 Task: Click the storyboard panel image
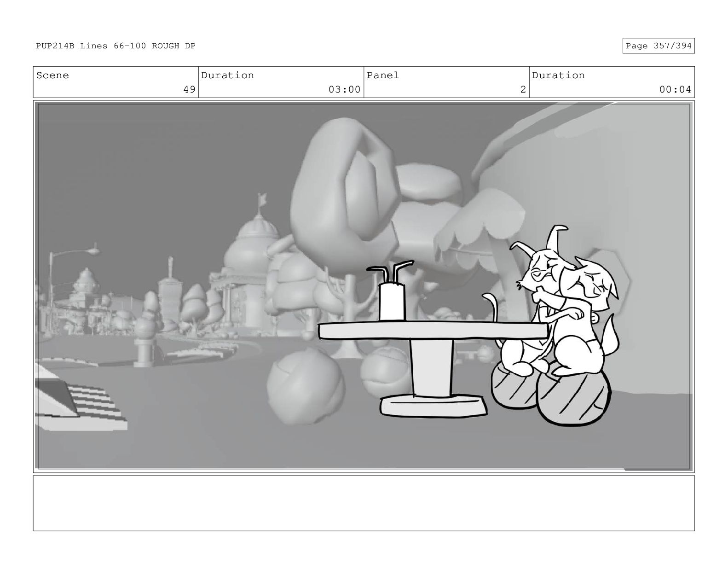point(364,286)
